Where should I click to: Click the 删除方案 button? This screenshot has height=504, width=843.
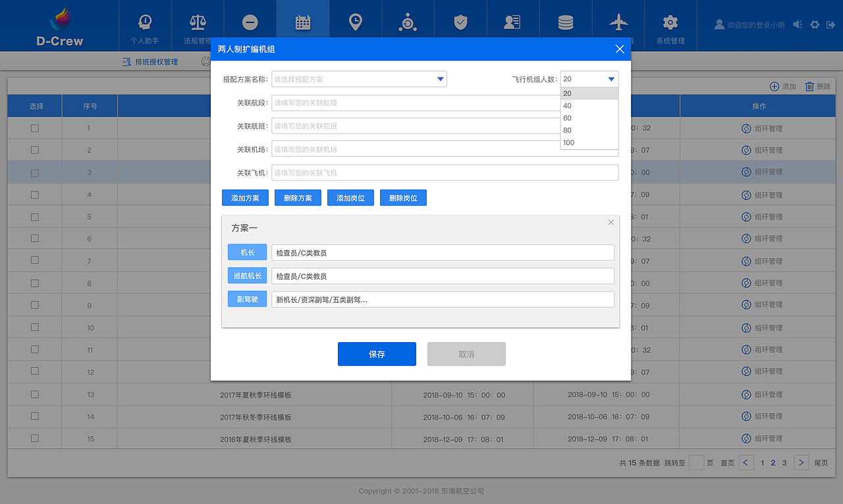coord(298,198)
